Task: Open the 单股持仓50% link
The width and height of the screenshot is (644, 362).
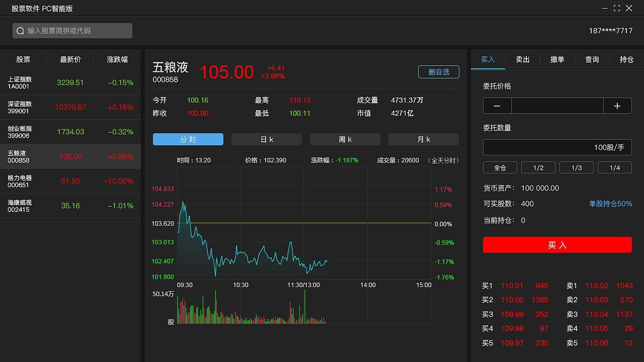Action: [x=610, y=204]
